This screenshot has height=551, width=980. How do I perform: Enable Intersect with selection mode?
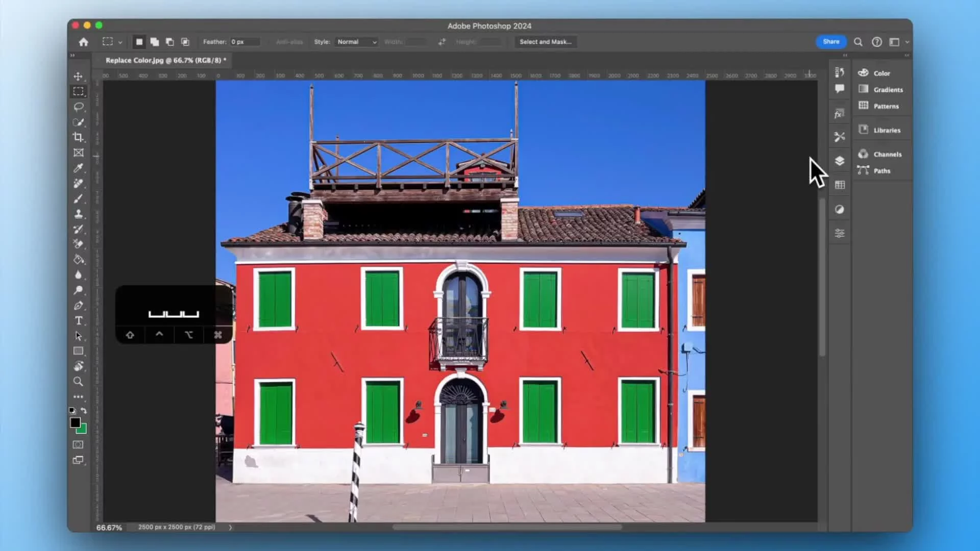[185, 42]
